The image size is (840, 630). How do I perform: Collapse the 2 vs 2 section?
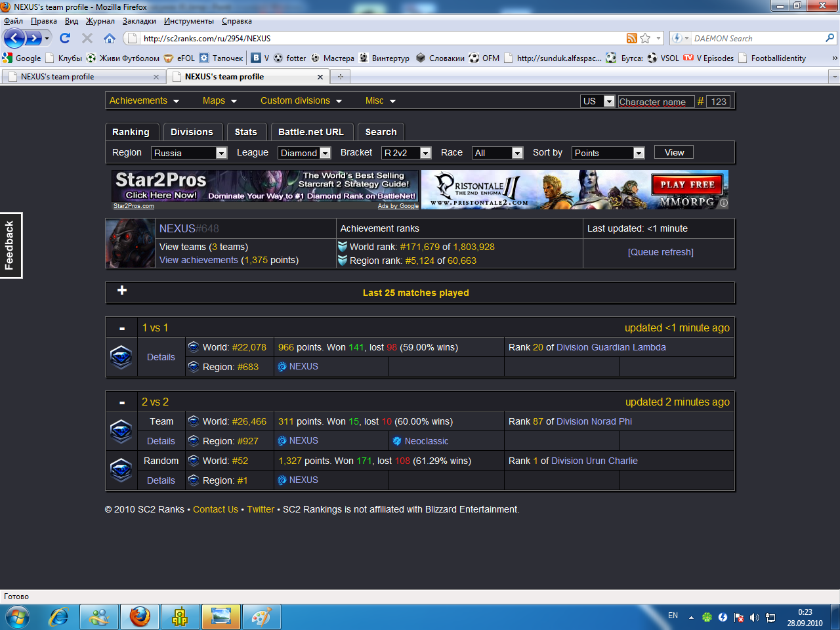(122, 402)
